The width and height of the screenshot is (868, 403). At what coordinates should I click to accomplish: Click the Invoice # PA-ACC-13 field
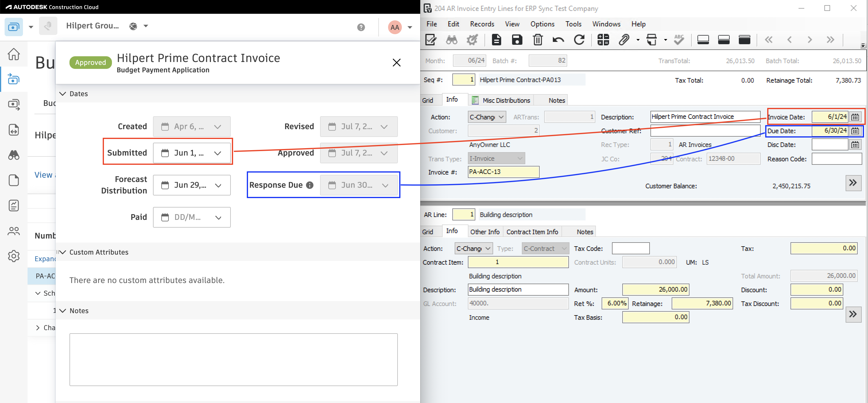(503, 172)
